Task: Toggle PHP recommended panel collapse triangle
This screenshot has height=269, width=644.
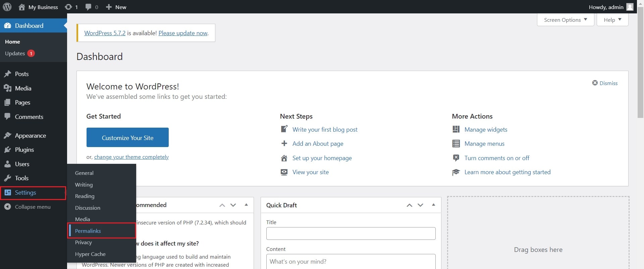Action: pos(246,205)
